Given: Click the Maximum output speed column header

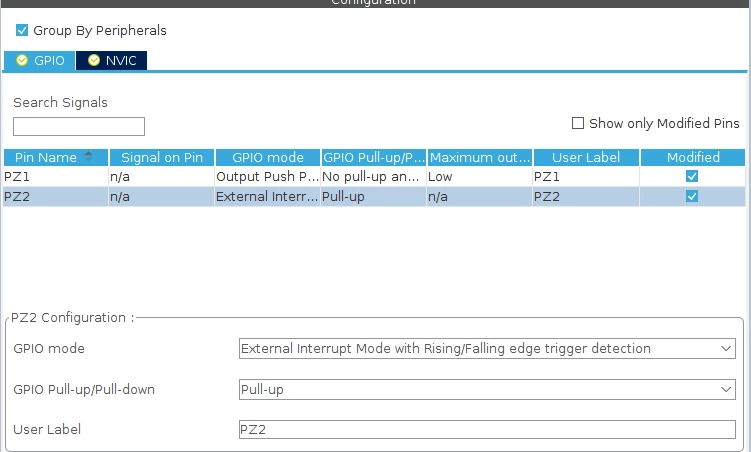Looking at the screenshot, I should point(480,157).
